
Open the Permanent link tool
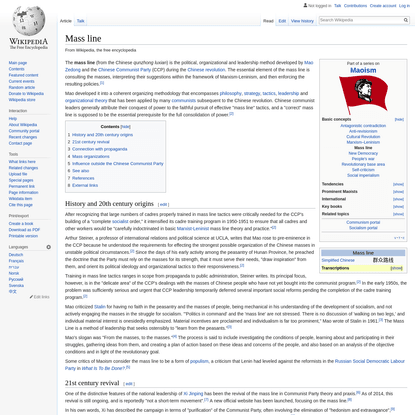[x=22, y=186]
